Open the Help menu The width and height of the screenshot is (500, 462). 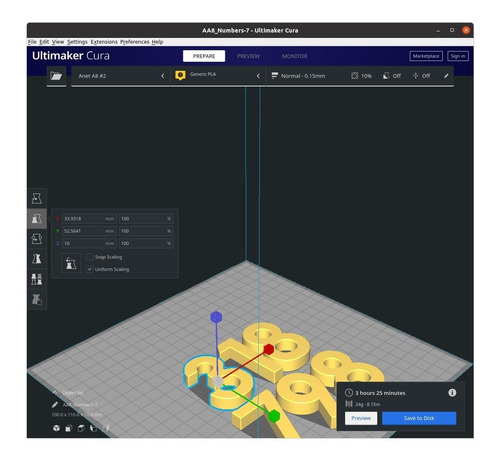click(x=157, y=42)
